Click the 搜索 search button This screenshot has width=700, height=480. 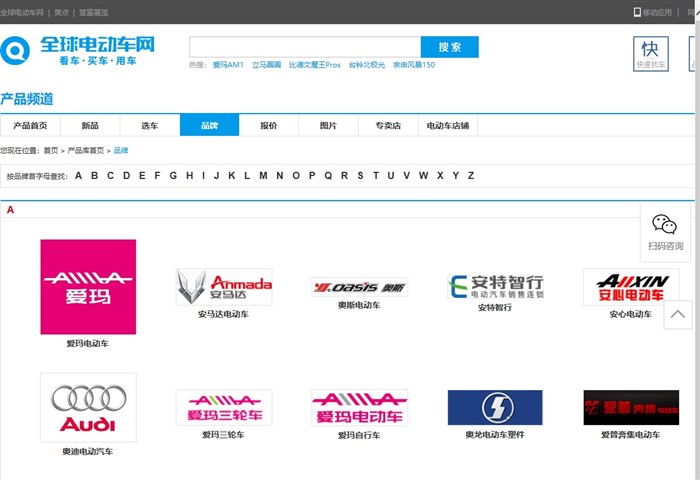pyautogui.click(x=450, y=47)
